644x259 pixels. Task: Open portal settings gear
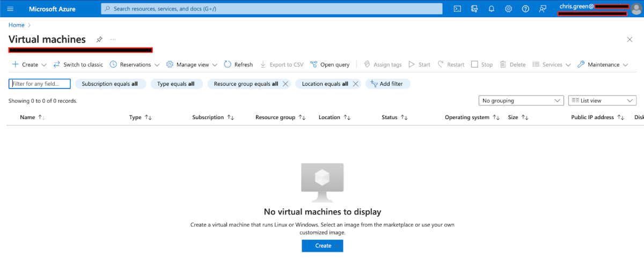coord(509,9)
